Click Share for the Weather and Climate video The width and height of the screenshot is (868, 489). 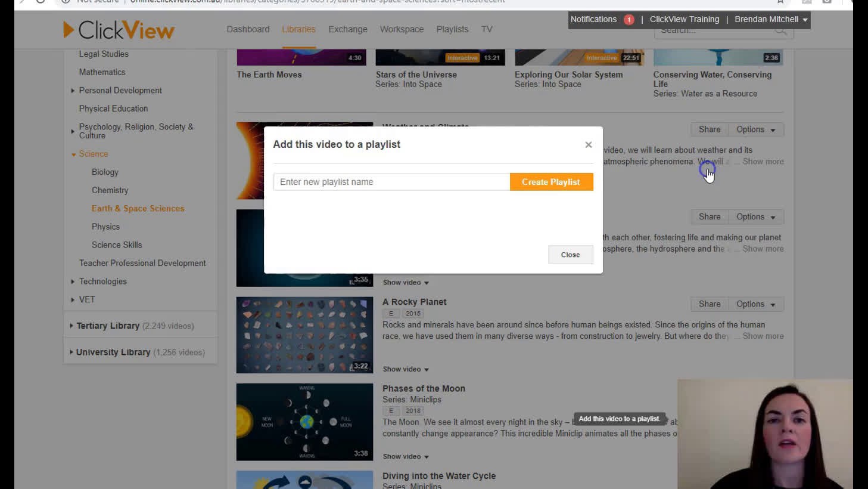pos(710,129)
